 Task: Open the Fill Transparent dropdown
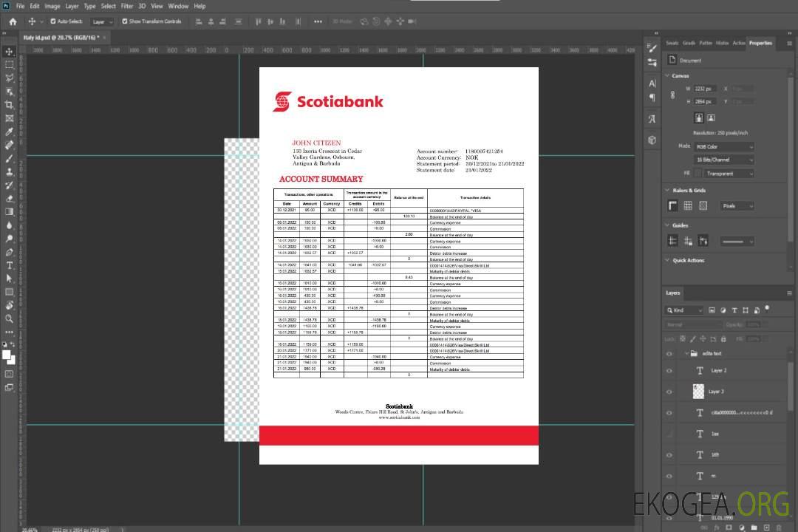point(729,174)
